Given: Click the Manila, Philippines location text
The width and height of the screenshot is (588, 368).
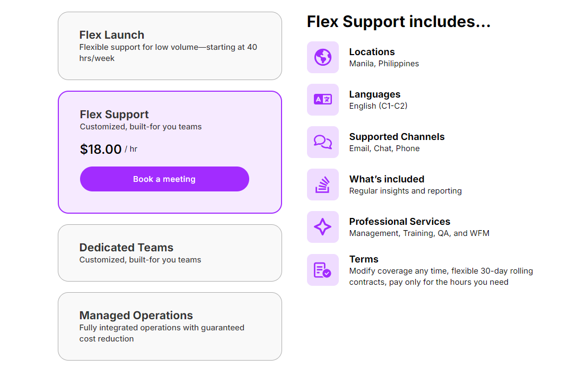Looking at the screenshot, I should tap(384, 63).
